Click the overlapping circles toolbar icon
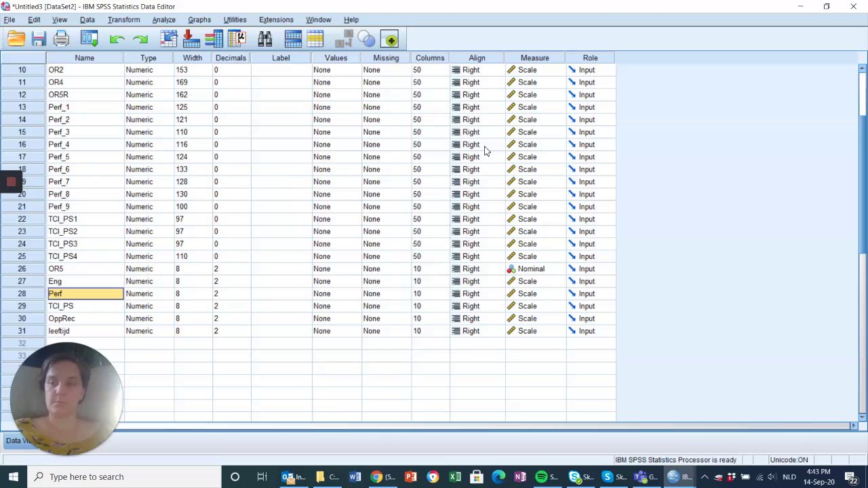The image size is (868, 488). click(366, 39)
